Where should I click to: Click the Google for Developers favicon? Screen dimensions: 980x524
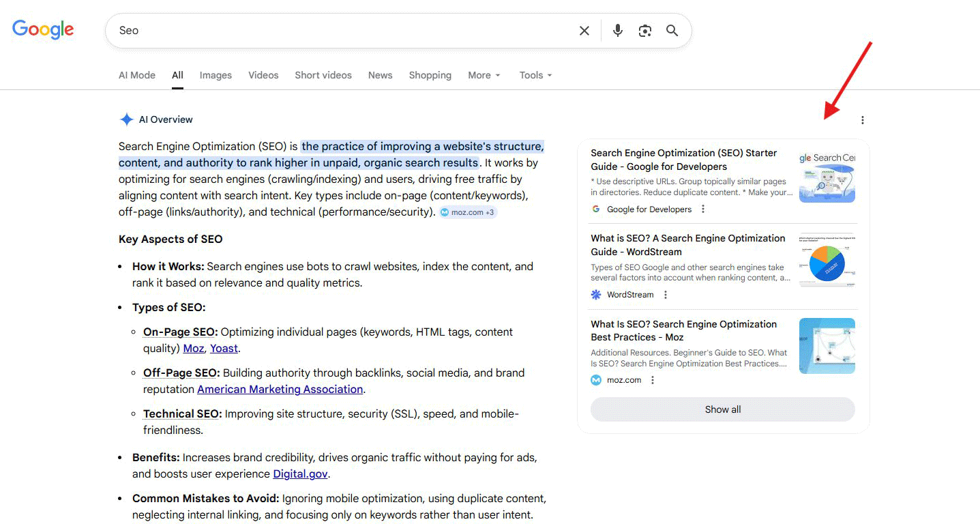[596, 209]
